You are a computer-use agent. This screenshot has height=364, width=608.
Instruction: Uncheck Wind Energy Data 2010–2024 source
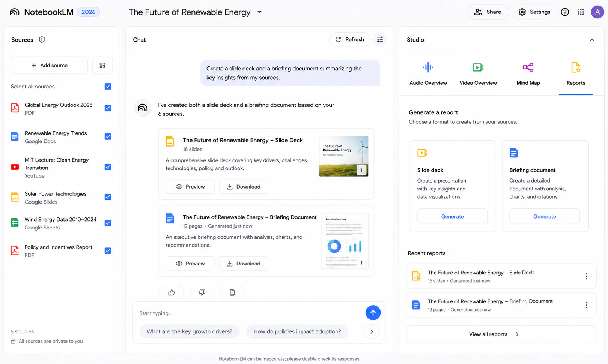point(108,223)
